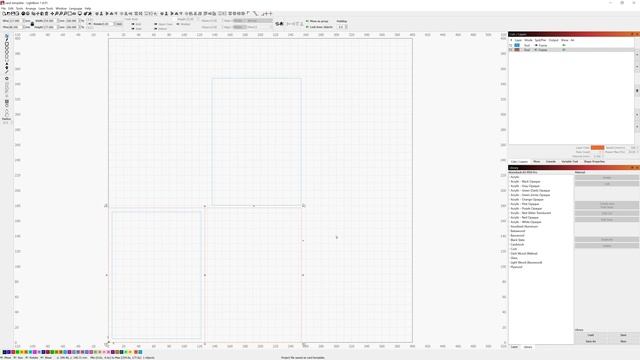Toggle Show switch on first tool layer row

[x=564, y=45]
